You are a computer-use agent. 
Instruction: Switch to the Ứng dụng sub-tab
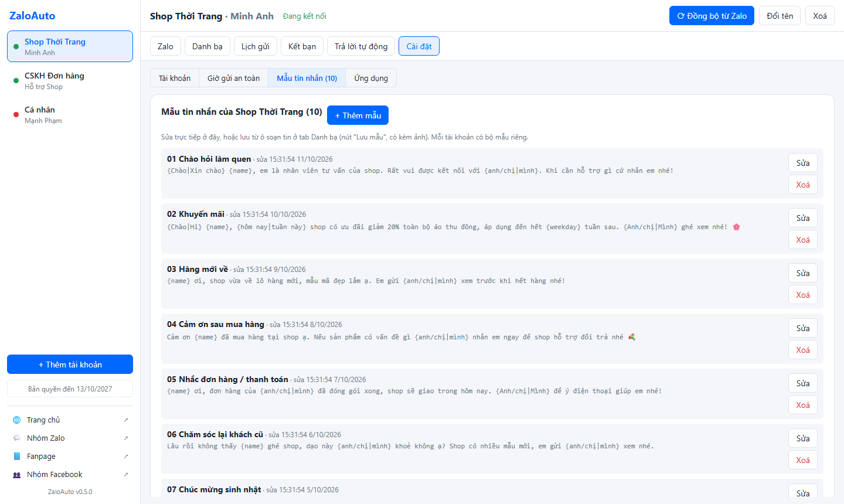click(371, 78)
